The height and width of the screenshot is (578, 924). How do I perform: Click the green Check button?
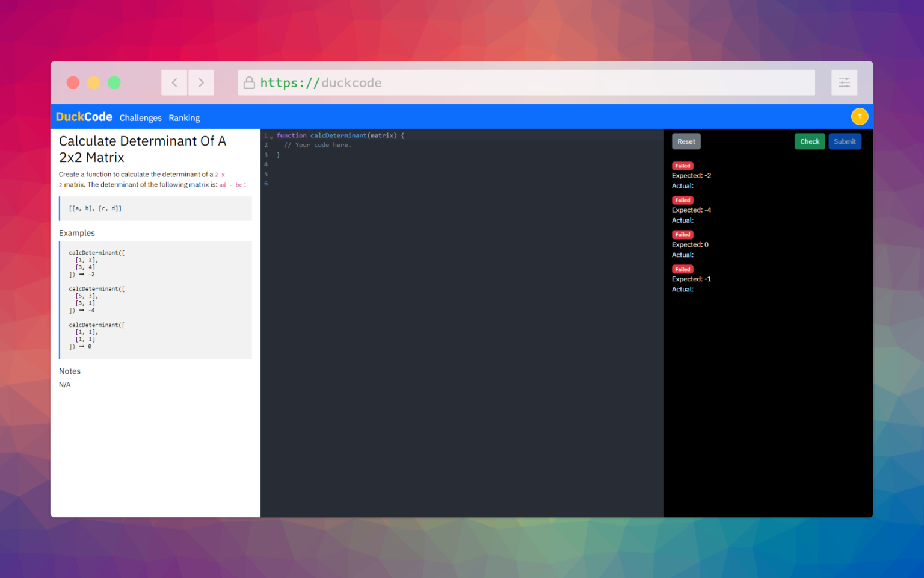pos(810,141)
